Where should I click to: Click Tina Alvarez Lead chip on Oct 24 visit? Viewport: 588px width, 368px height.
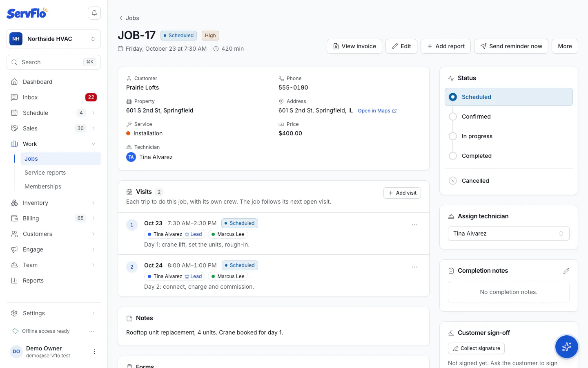[174, 276]
